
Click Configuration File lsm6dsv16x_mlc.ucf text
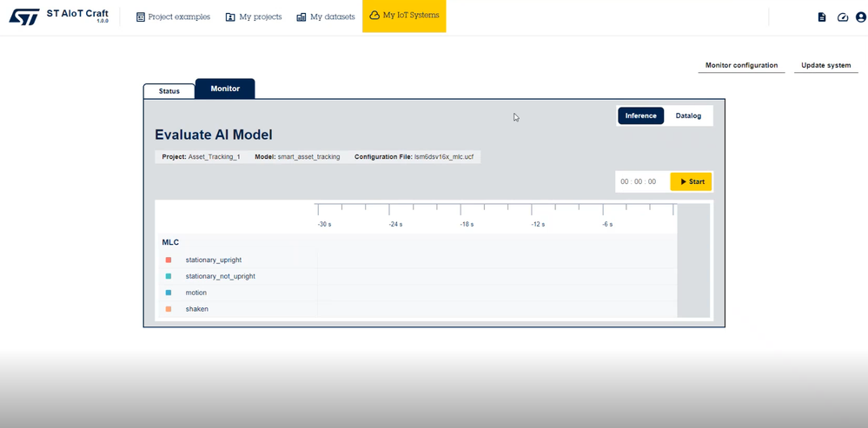coord(414,157)
